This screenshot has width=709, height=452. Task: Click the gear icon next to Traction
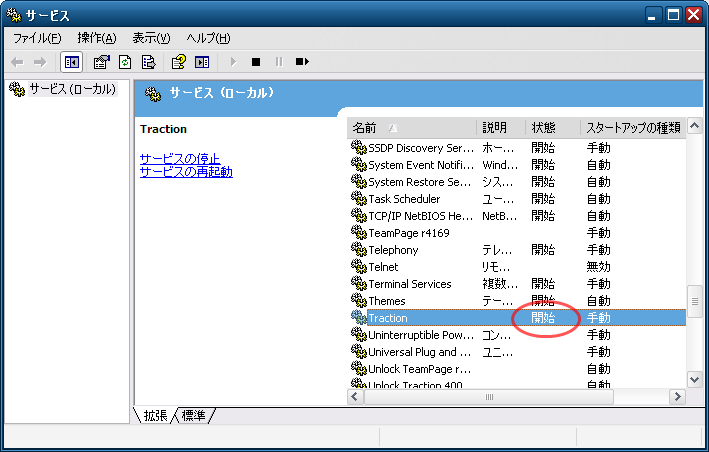coord(359,317)
